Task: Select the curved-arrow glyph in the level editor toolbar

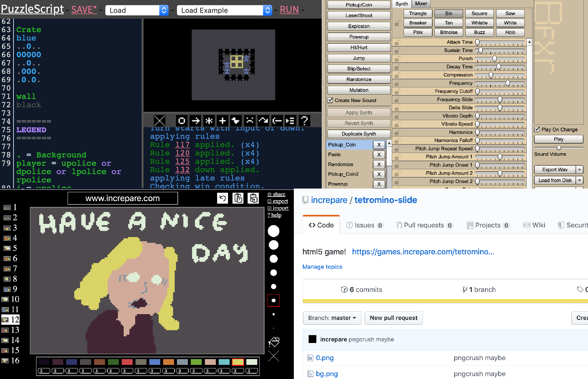Action: click(x=263, y=121)
